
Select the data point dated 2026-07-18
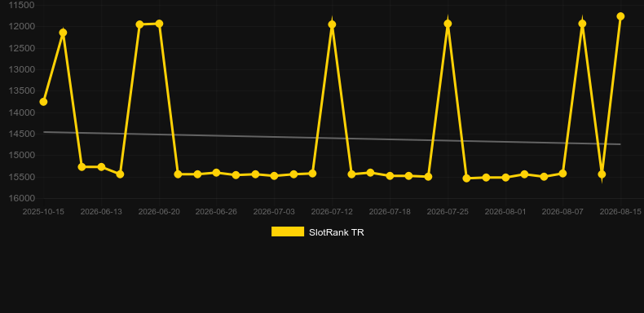coord(390,176)
